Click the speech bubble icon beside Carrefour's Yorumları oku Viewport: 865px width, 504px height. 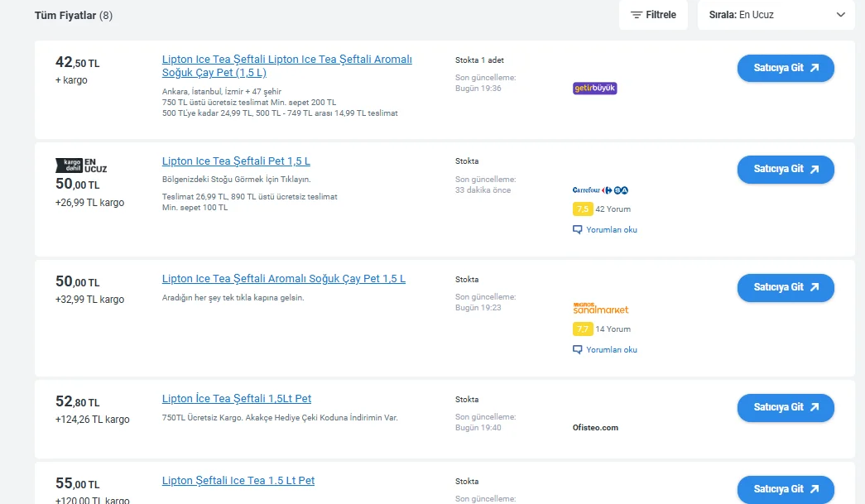click(x=578, y=229)
